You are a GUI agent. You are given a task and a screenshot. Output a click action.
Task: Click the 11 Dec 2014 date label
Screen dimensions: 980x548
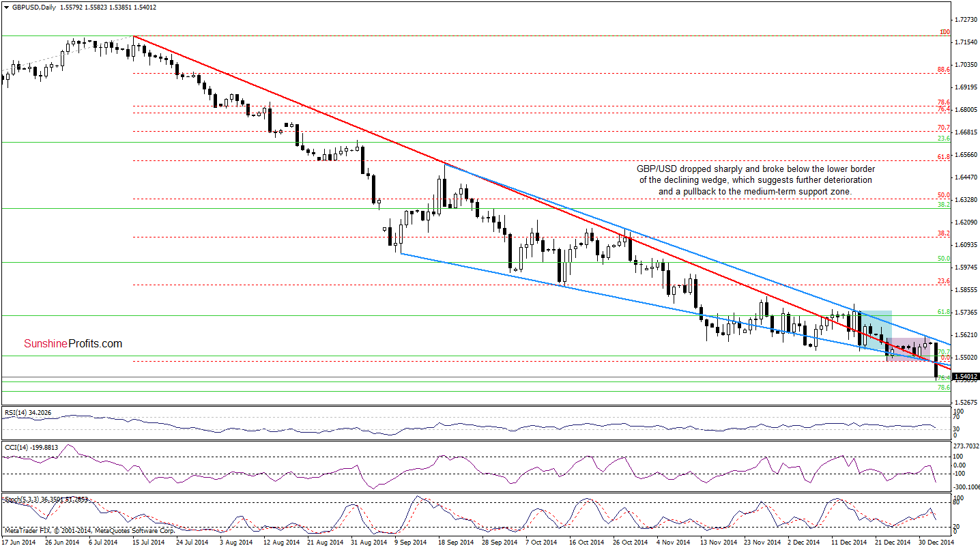[848, 542]
